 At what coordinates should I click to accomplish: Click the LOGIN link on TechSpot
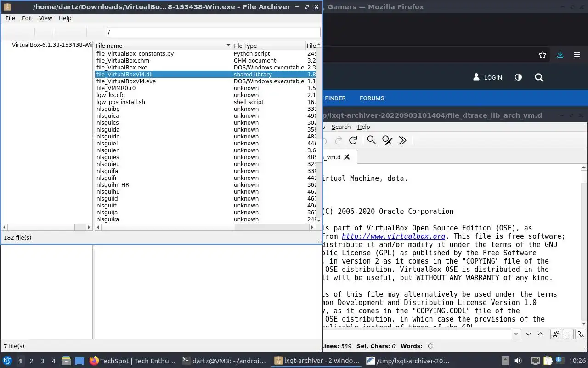pos(488,77)
